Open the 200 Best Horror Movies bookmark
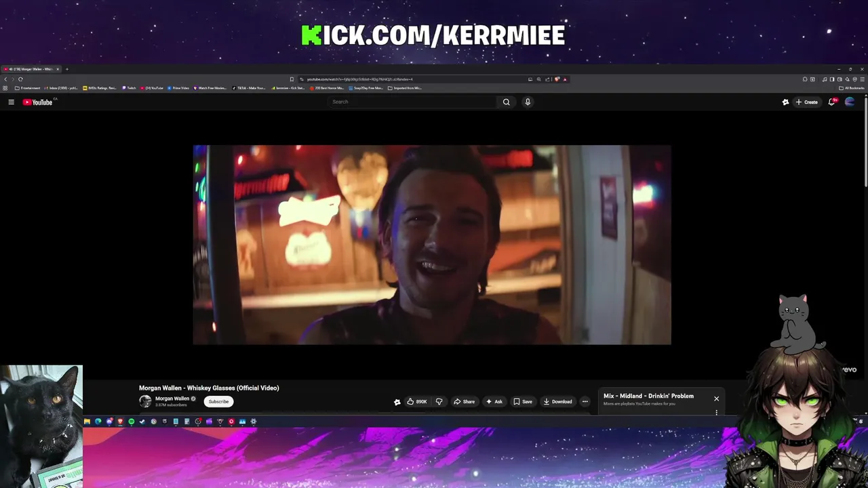The height and width of the screenshot is (488, 868). (327, 88)
